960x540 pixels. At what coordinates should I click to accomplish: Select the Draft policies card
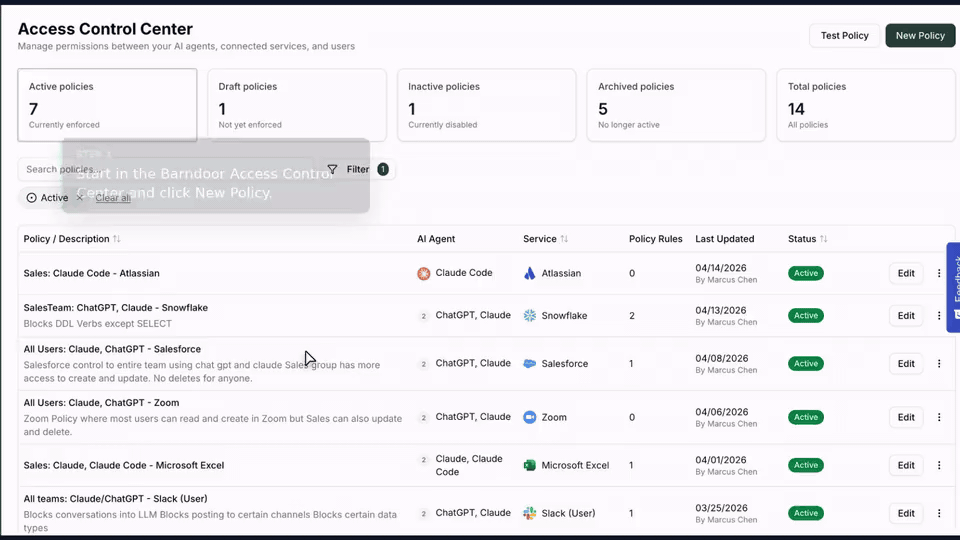[x=297, y=105]
